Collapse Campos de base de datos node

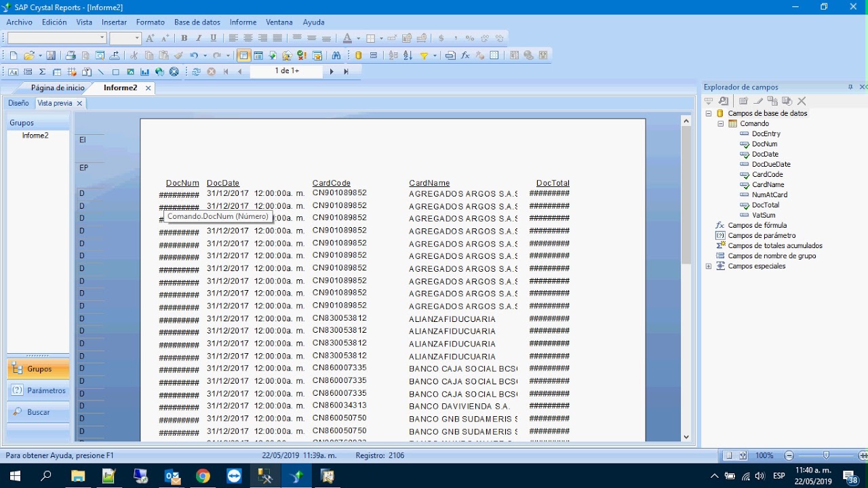(709, 114)
